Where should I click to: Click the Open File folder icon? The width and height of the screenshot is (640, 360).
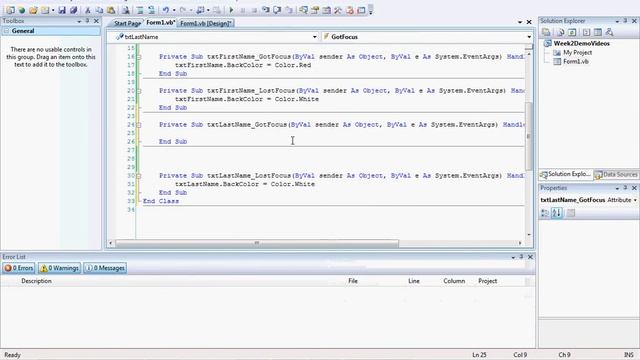(x=33, y=10)
